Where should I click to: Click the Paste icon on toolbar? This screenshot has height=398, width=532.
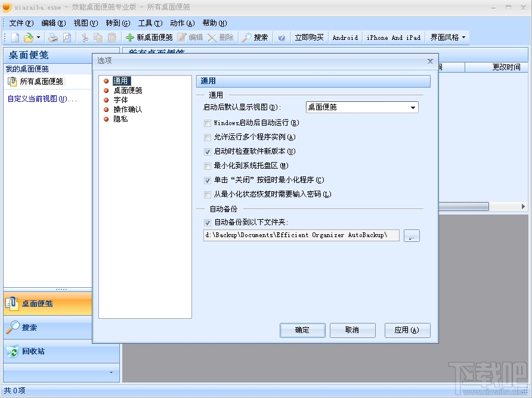[x=112, y=37]
